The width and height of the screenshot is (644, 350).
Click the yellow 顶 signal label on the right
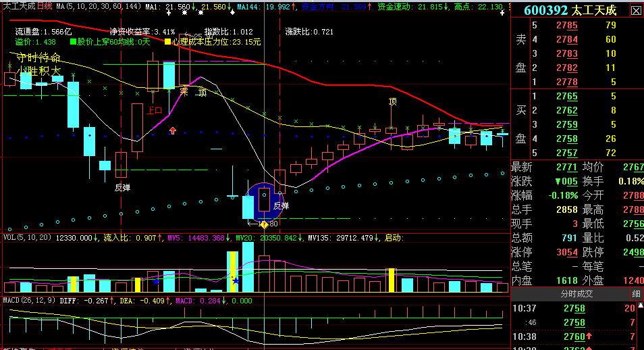[393, 101]
